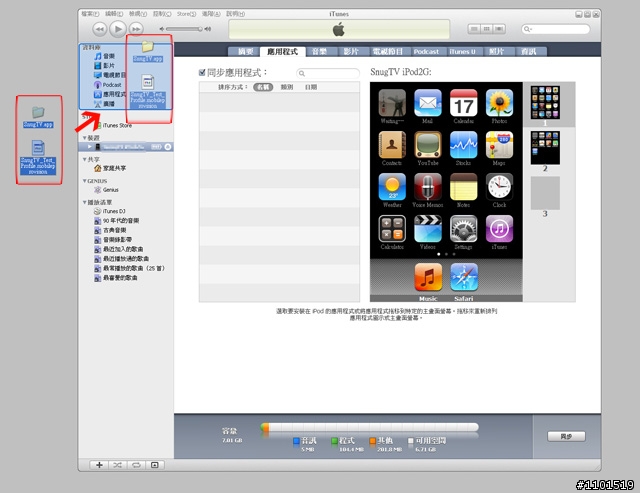The height and width of the screenshot is (493, 640).
Task: Collapse the 播放清單 playlists section
Action: [x=84, y=202]
